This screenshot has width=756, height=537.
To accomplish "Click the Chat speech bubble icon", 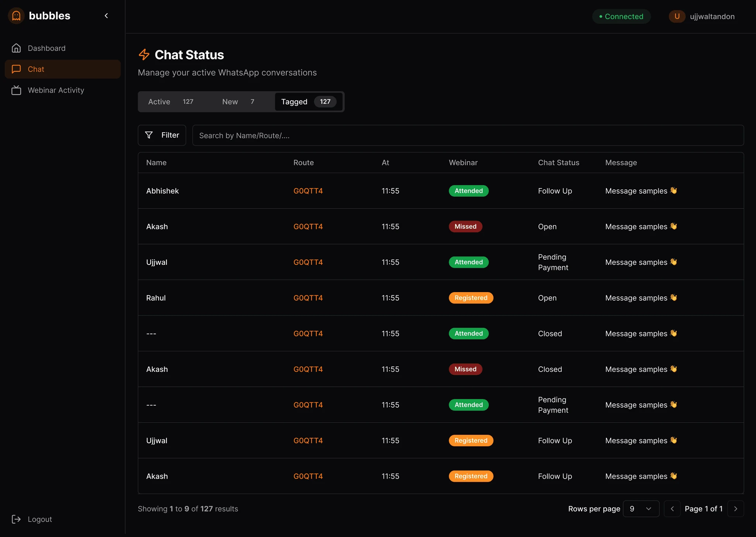I will [16, 69].
